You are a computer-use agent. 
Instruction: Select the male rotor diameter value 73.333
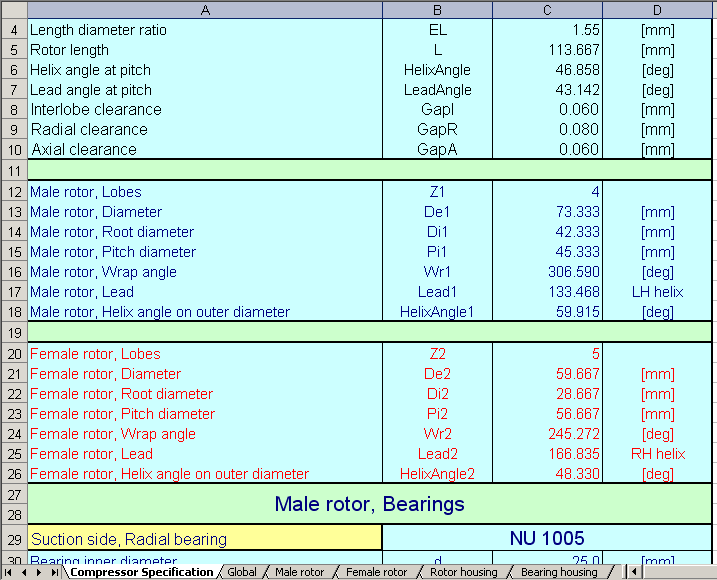tap(547, 212)
